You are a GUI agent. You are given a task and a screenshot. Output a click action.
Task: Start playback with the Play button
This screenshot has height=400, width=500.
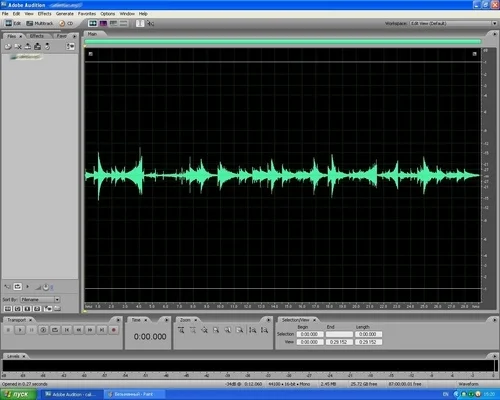(x=20, y=330)
